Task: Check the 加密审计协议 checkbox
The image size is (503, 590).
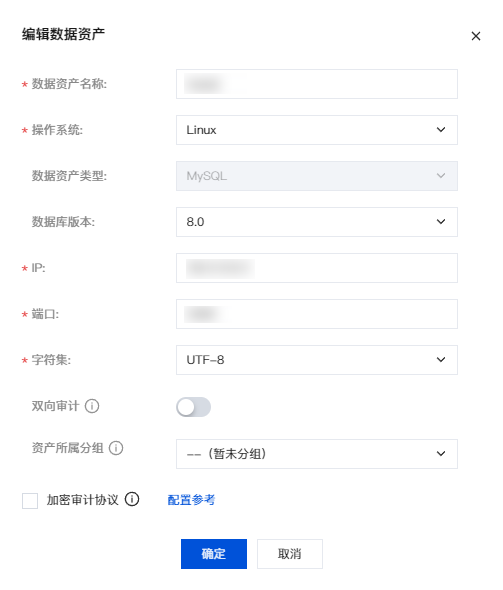Action: click(x=30, y=500)
